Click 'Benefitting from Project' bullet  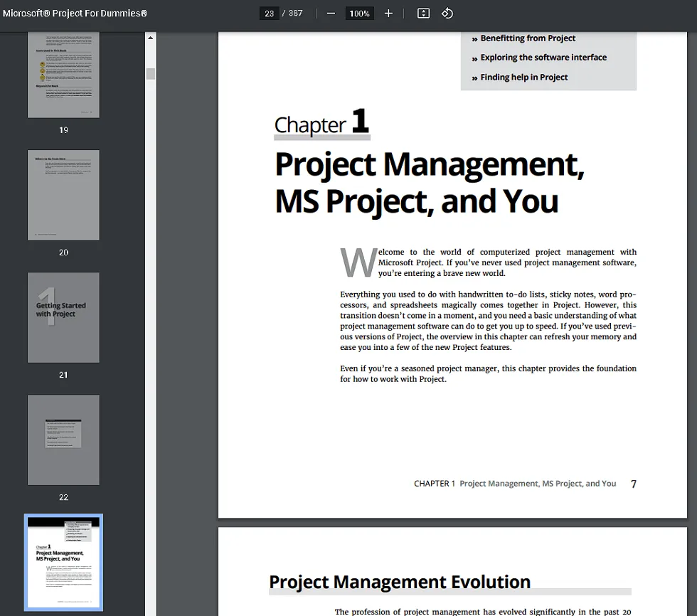point(528,38)
